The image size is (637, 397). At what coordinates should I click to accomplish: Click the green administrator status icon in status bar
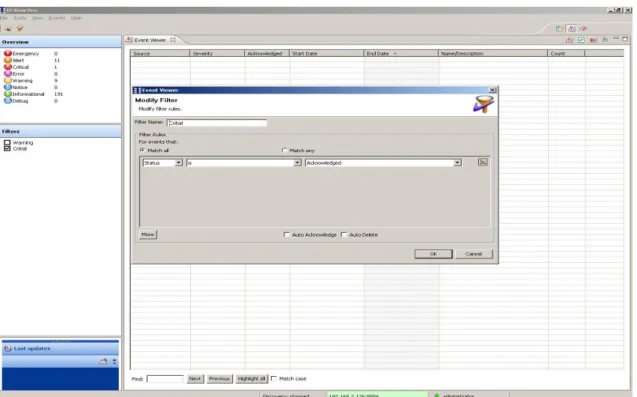(436, 395)
